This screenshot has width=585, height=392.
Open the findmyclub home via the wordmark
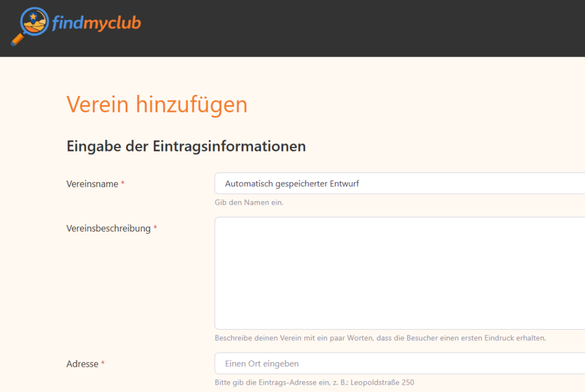[x=97, y=23]
